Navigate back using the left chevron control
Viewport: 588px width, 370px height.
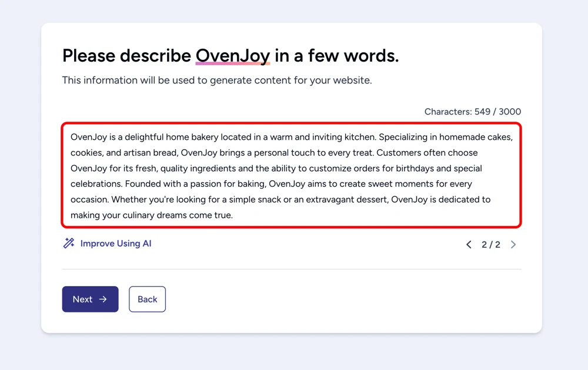pyautogui.click(x=469, y=244)
